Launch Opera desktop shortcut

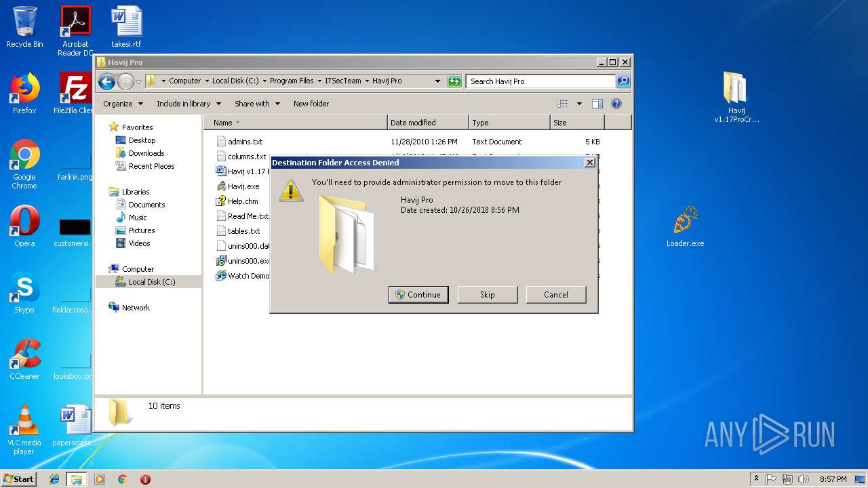[x=24, y=226]
